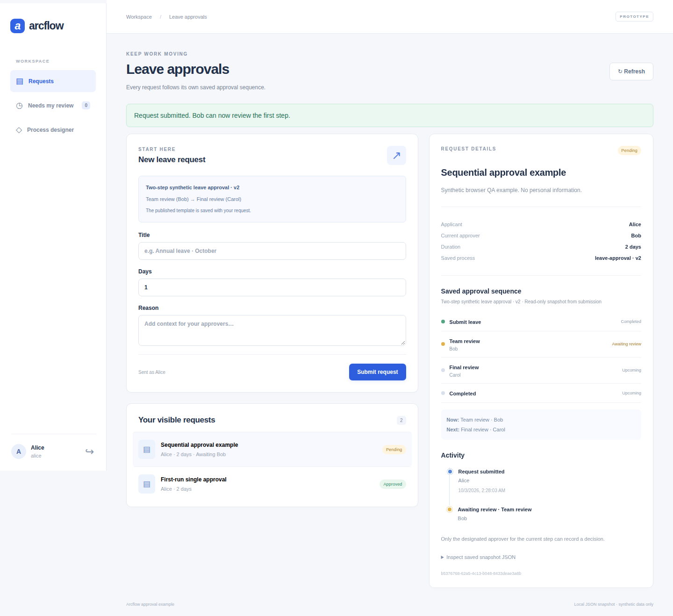Click the Needs my review clock icon

(x=19, y=106)
